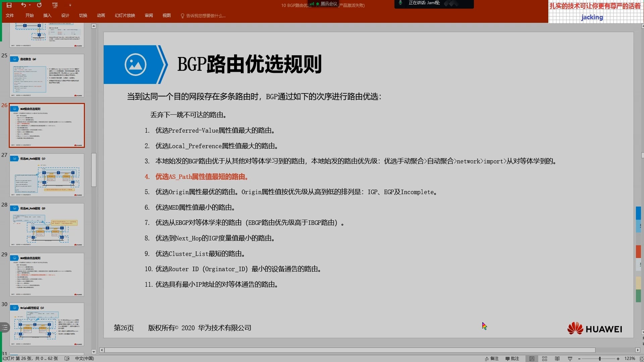Click the 第26页 page number text
The width and height of the screenshot is (644, 362).
[124, 328]
